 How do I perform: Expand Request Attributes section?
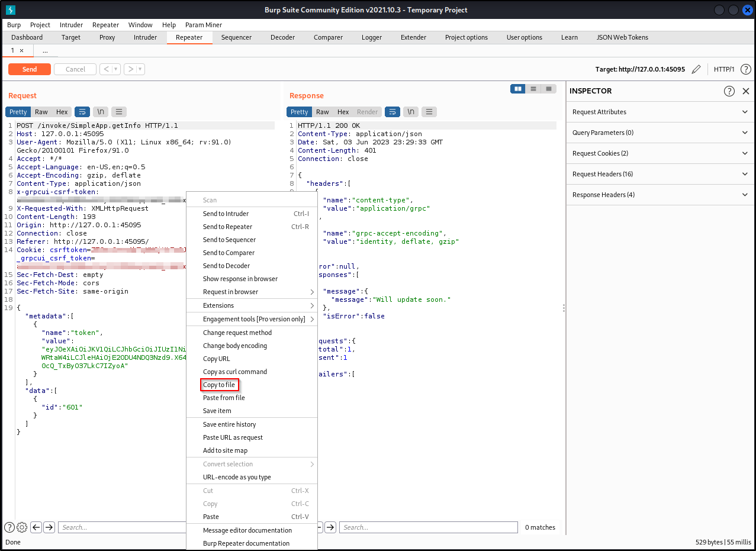click(x=661, y=112)
